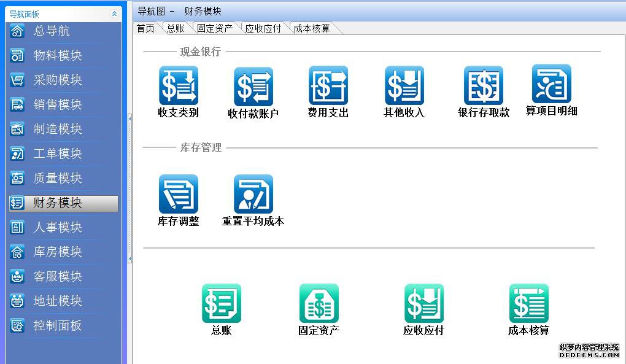
Task: Switch to the 固定资产 tab
Action: point(215,28)
